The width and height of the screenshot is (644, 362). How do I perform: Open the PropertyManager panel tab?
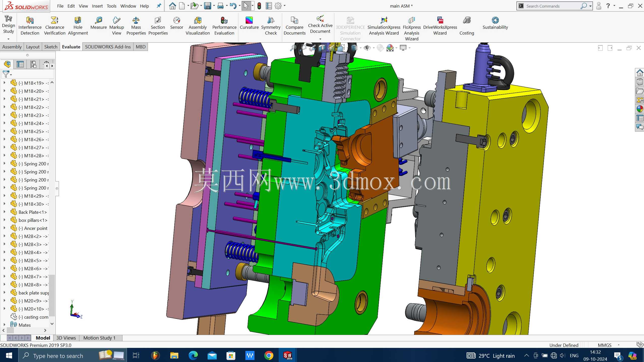20,65
